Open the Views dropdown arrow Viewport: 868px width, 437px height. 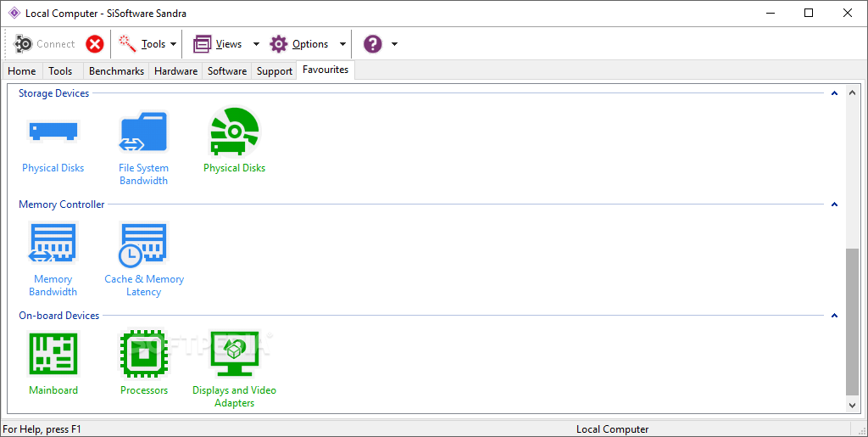coord(256,44)
